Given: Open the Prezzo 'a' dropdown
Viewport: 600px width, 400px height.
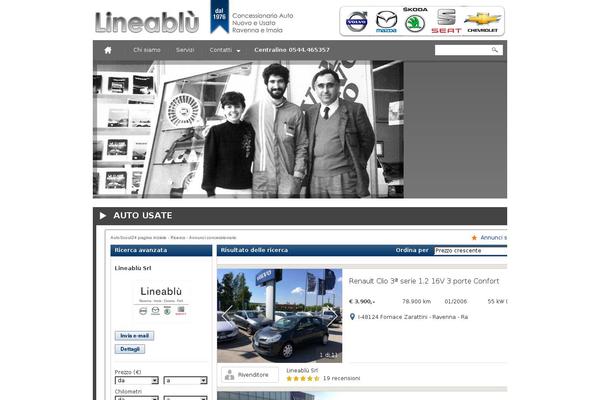Looking at the screenshot, I should tap(185, 380).
